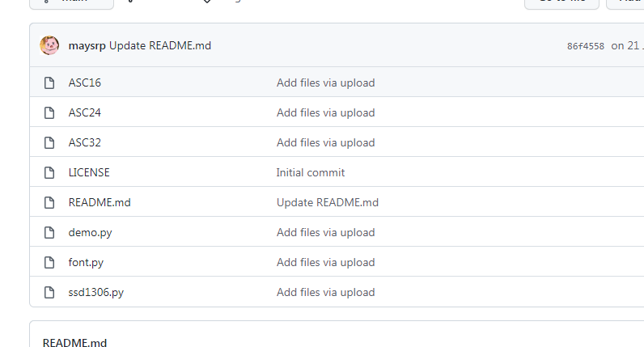Select the file icon for ASC32
Viewport: 644px width, 347px height.
[x=49, y=142]
